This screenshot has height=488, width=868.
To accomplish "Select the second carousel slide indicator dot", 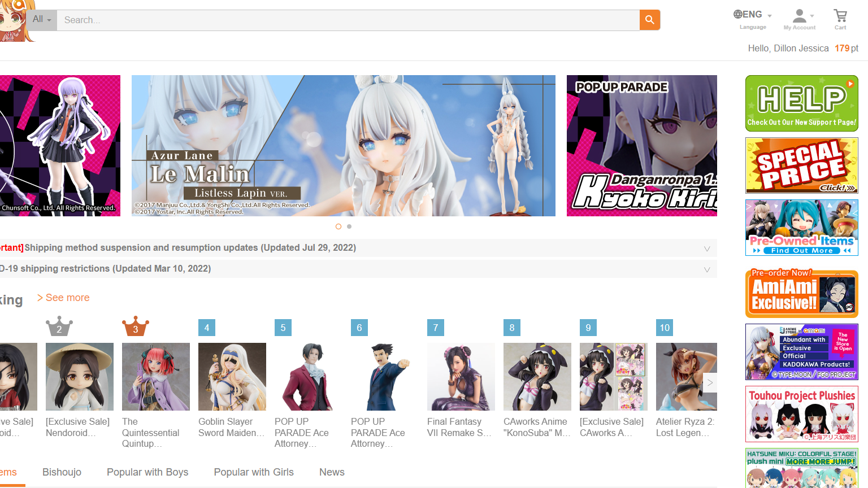I will point(349,226).
